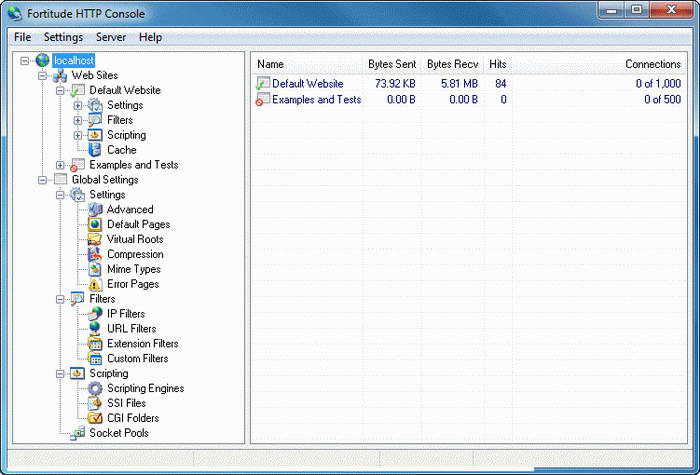Screen dimensions: 700x475
Task: Click the Global Settings page icon
Action: (60, 179)
